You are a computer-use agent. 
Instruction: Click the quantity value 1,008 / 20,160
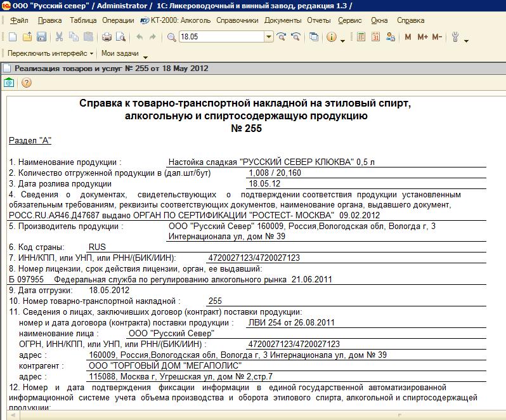[x=275, y=173]
